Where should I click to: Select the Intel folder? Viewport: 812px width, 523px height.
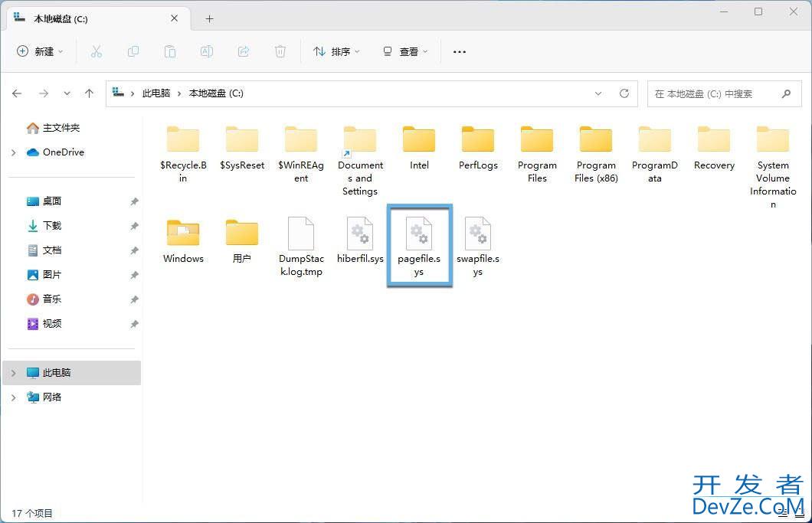point(419,148)
